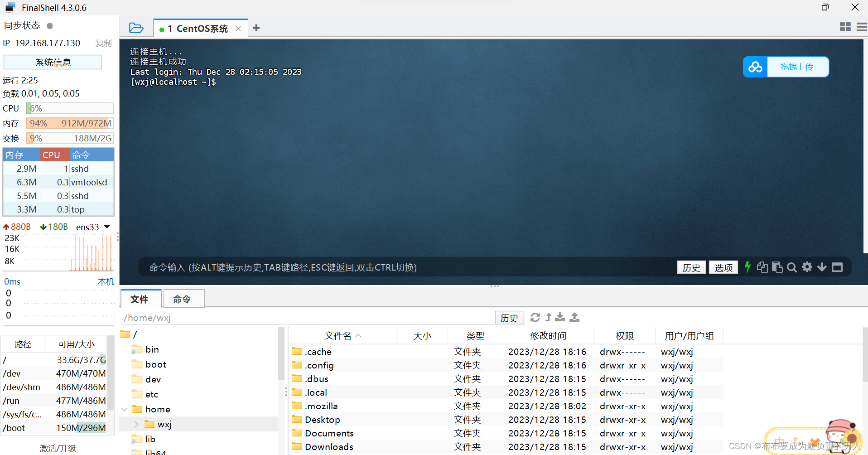Jump to terminal bottom down-arrow icon

[822, 267]
